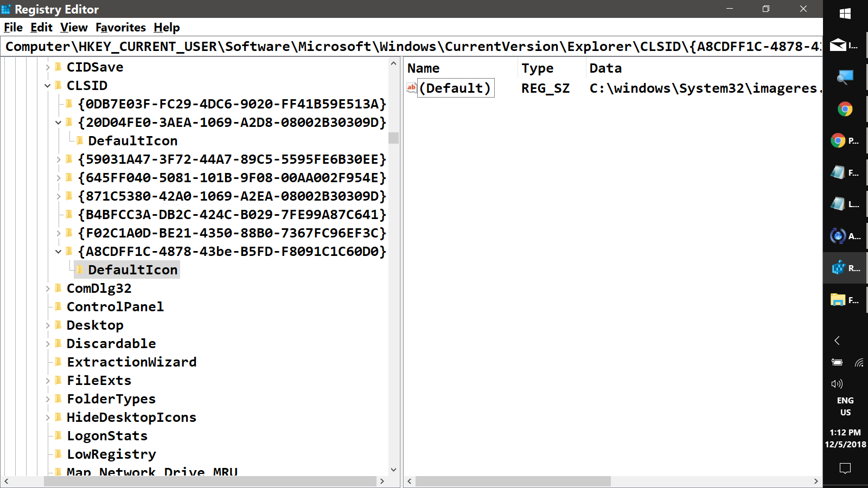The height and width of the screenshot is (488, 868).
Task: Collapse the CLSID key
Action: click(x=48, y=86)
